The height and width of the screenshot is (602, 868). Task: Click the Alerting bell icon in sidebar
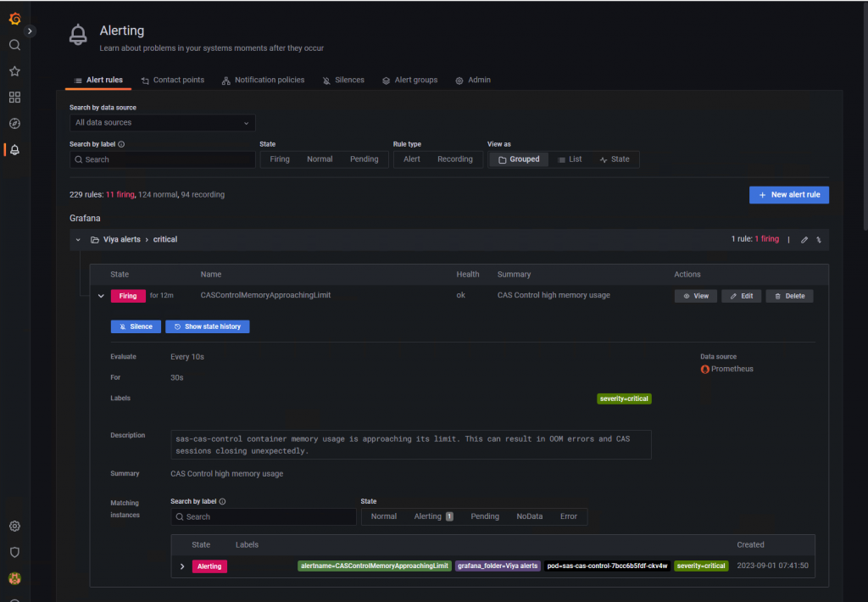tap(14, 149)
